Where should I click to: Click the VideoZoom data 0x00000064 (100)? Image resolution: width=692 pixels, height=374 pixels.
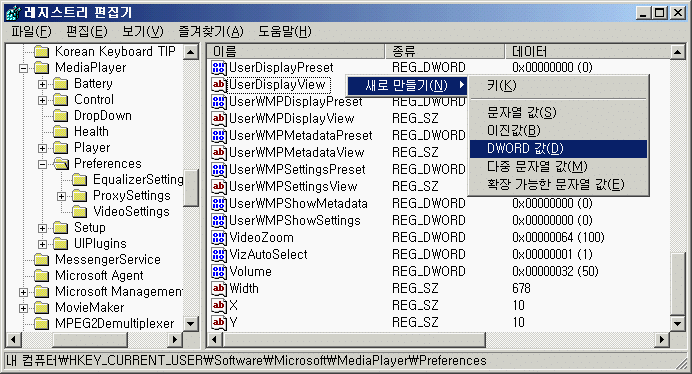(x=558, y=238)
